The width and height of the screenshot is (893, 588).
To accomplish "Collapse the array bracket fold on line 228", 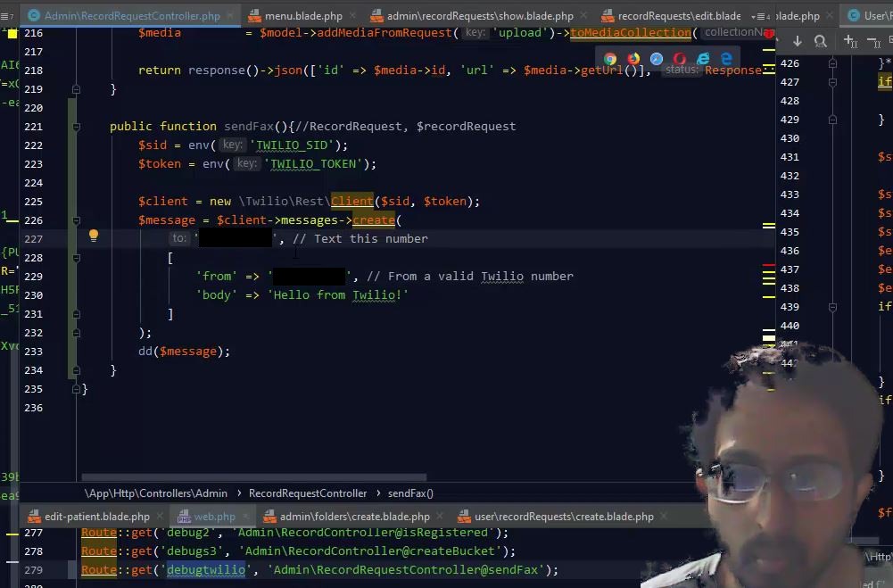I will click(76, 258).
